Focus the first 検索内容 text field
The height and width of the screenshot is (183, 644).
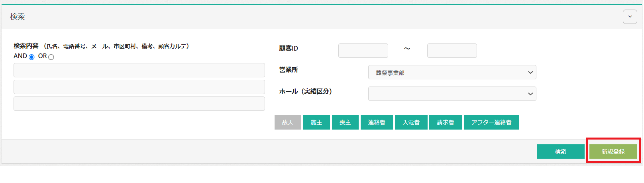tap(139, 70)
